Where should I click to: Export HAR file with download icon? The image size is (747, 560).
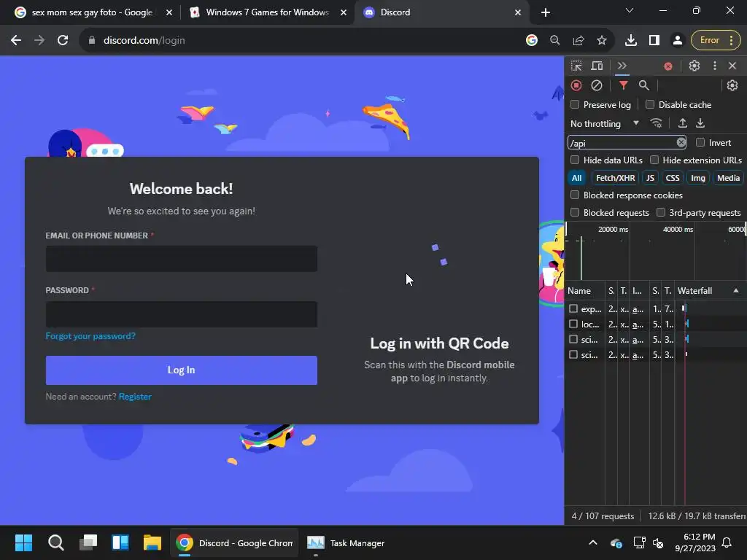(700, 123)
